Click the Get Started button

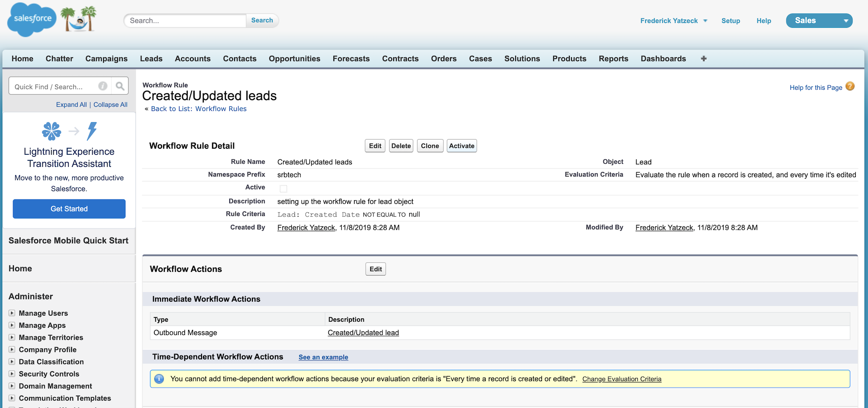(x=69, y=209)
